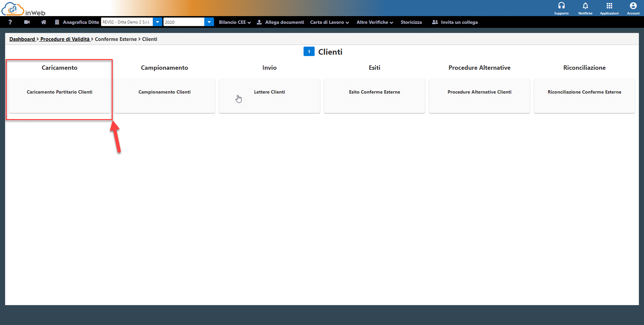Open Account profile icon
The image size is (644, 325).
click(x=633, y=8)
